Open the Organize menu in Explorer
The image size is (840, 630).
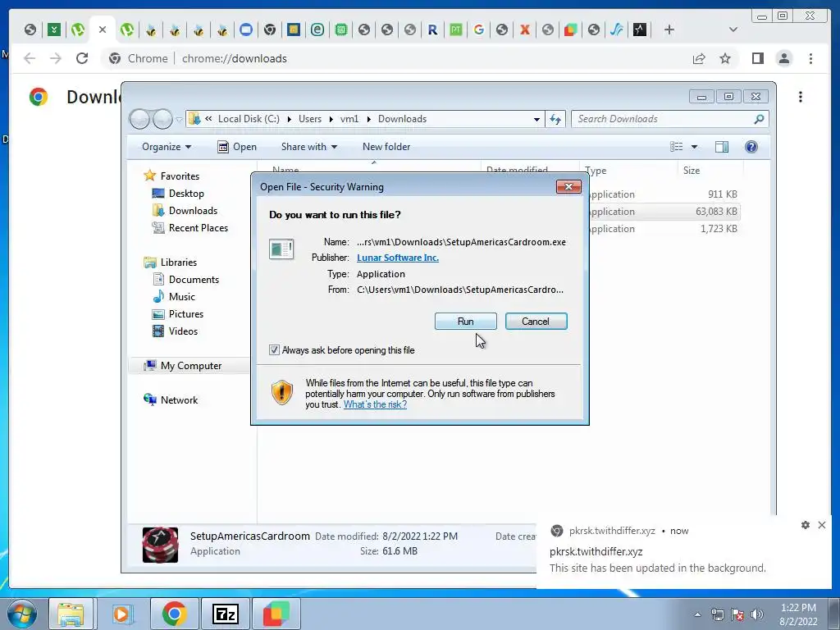coord(166,147)
